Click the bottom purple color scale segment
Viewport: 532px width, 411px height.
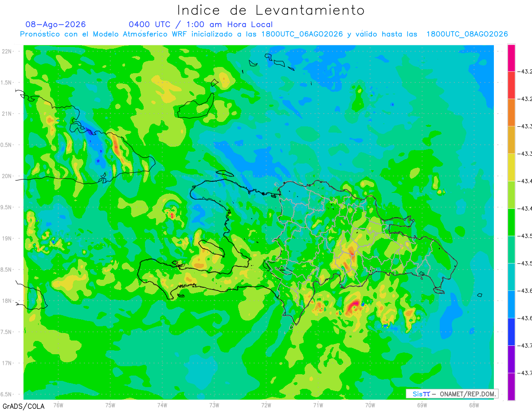tap(511, 387)
